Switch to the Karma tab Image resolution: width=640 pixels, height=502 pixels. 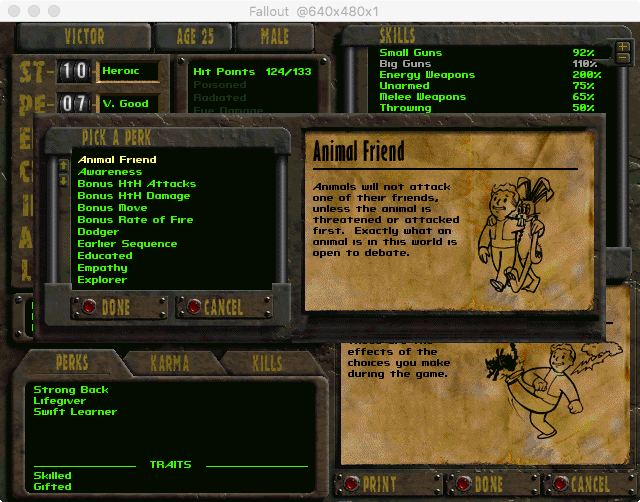(x=169, y=363)
